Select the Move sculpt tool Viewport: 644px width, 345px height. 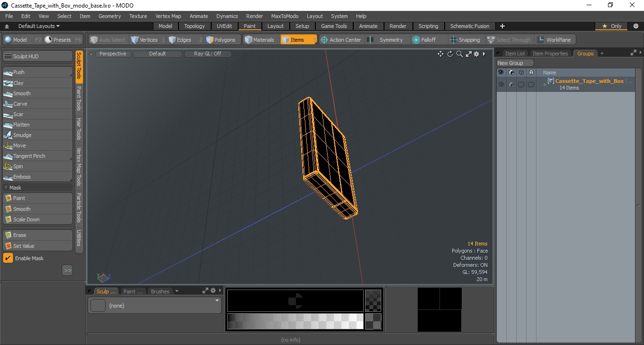(x=37, y=145)
